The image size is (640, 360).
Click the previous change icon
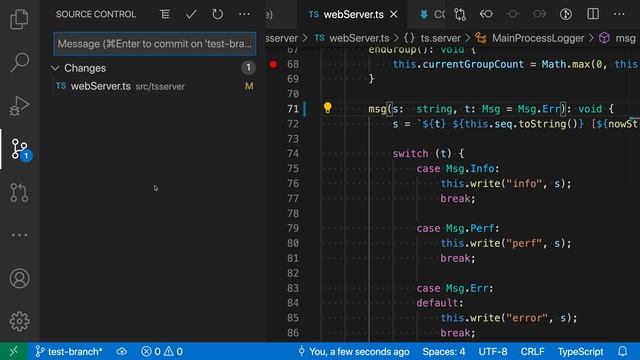click(x=513, y=14)
